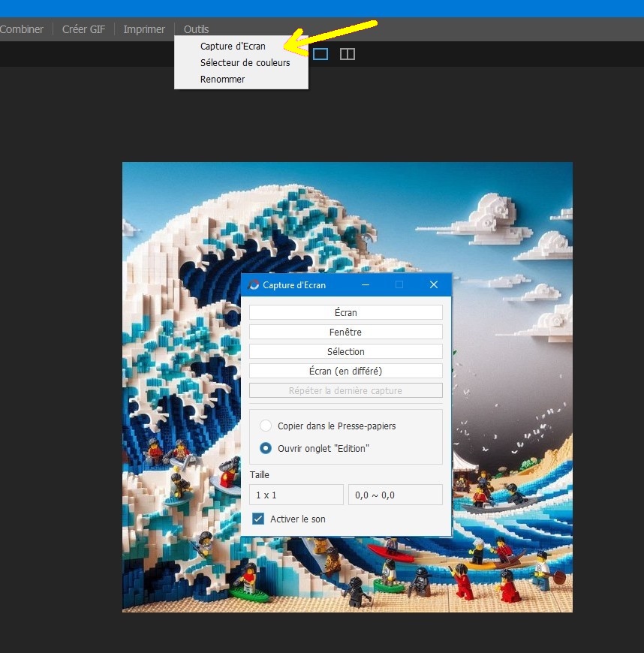Toggle the Activer le son checkbox

[258, 519]
